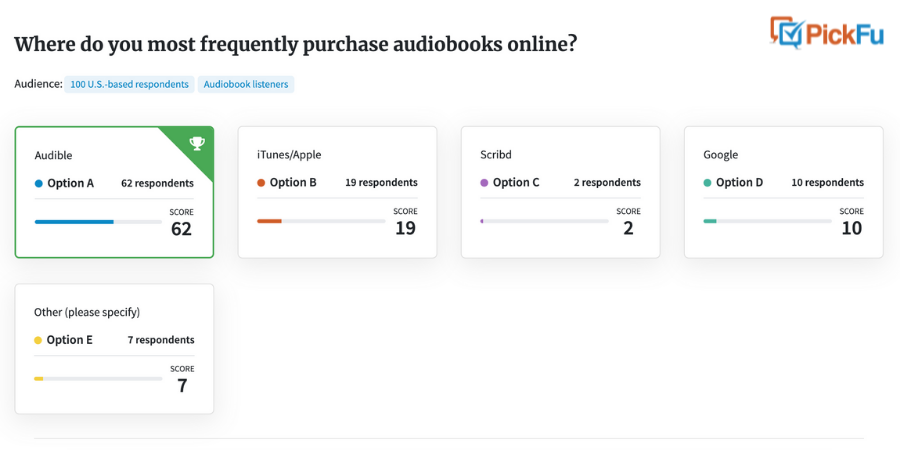The width and height of the screenshot is (900, 450).
Task: Click the winner trophy icon on Audible
Action: pos(197,143)
